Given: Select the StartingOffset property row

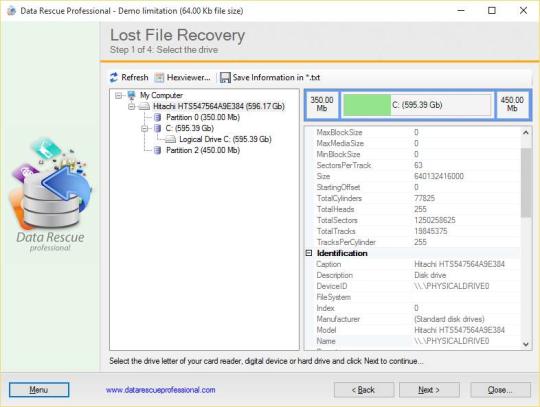Looking at the screenshot, I should coord(413,187).
